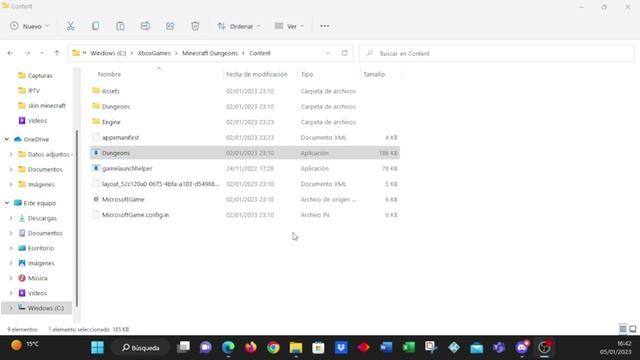Screen dimensions: 640x360
Task: Open Microsoft Store taskbar icon
Action: (318, 347)
